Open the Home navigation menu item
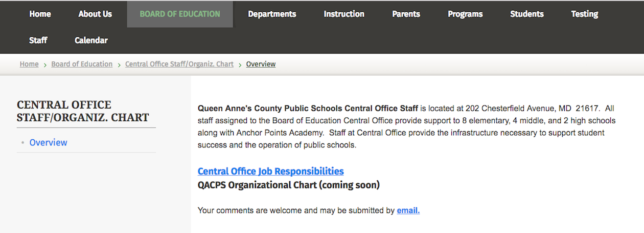Screen dimensions: 644x233 (x=40, y=14)
